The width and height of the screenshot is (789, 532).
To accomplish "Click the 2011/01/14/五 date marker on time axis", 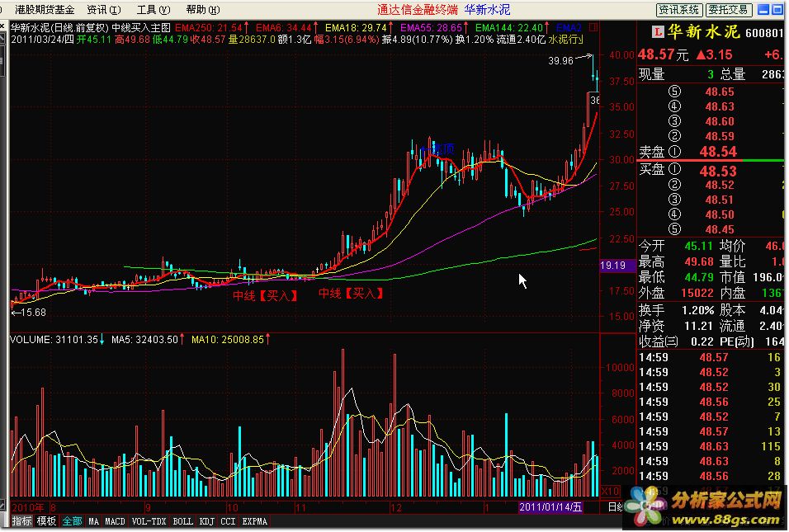I will pos(550,507).
